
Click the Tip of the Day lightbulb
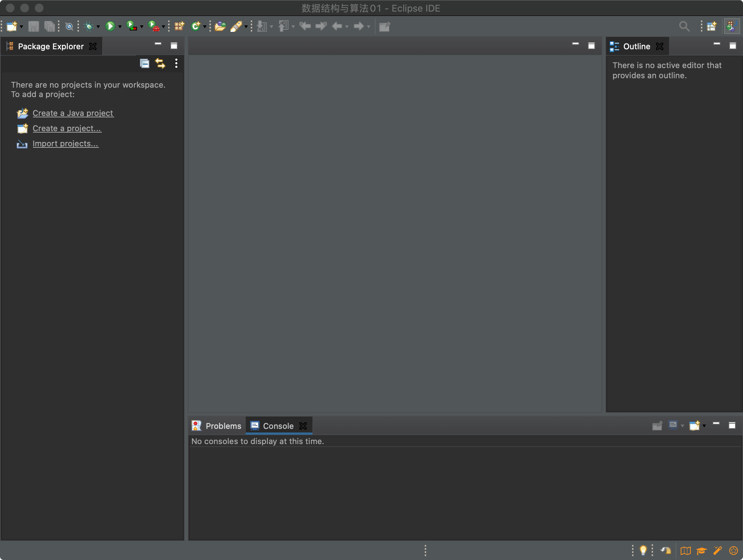[x=643, y=551]
